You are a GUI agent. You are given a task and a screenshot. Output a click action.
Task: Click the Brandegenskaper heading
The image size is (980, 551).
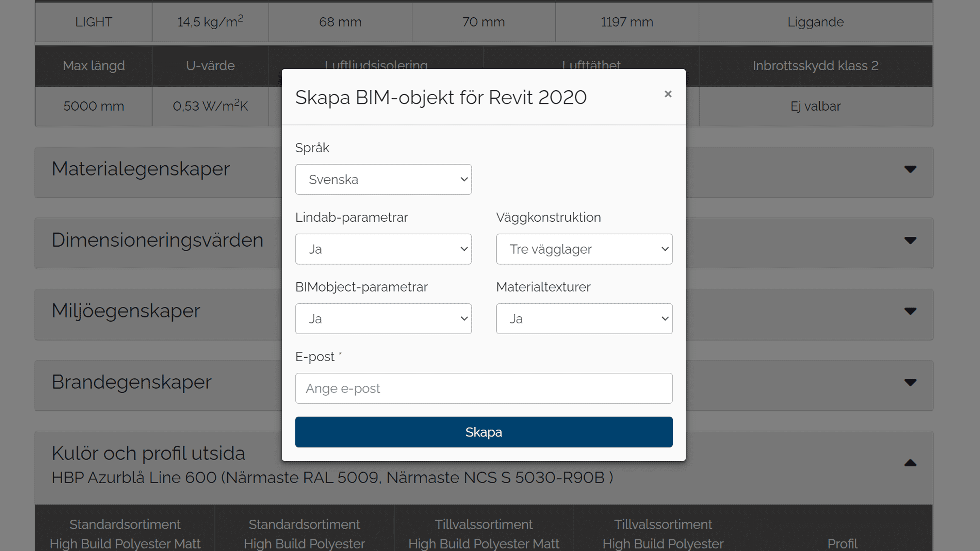click(131, 382)
